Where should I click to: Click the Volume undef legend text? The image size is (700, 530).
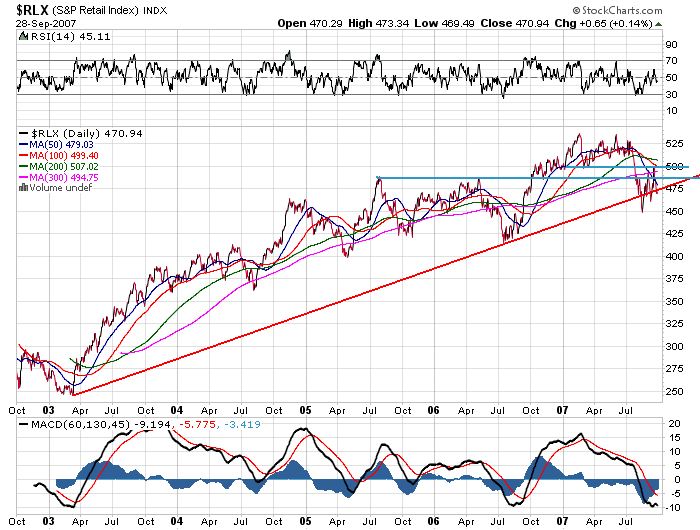[x=61, y=188]
